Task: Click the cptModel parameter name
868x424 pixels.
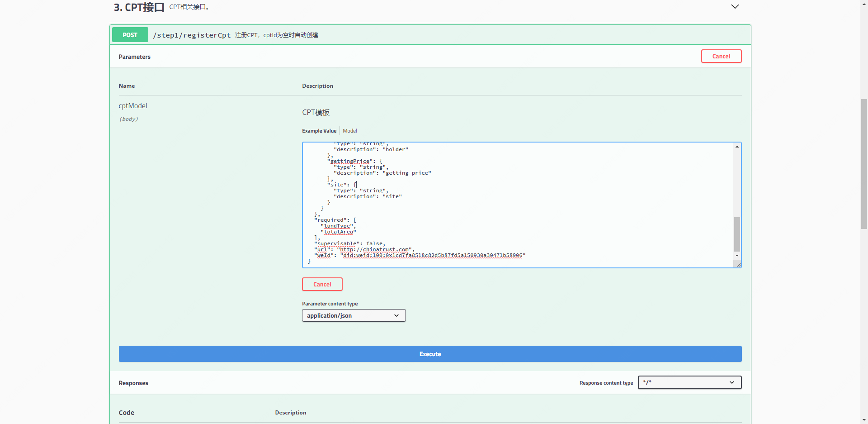Action: tap(133, 106)
